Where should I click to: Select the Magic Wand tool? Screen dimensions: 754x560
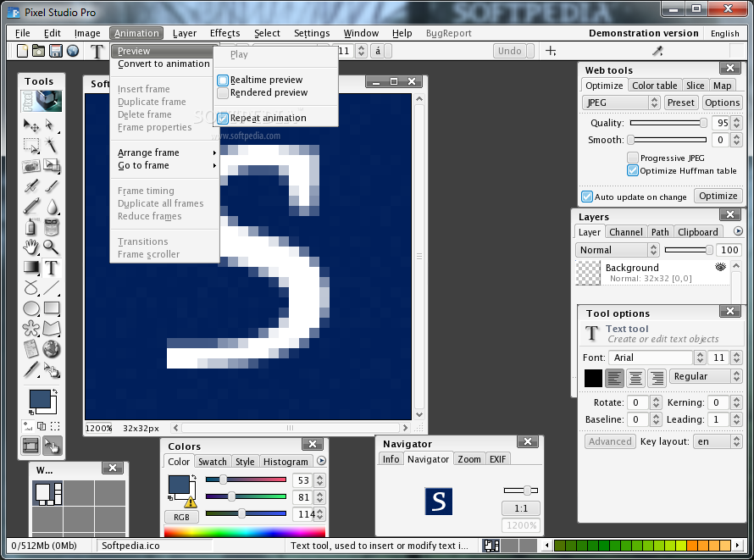(x=51, y=146)
